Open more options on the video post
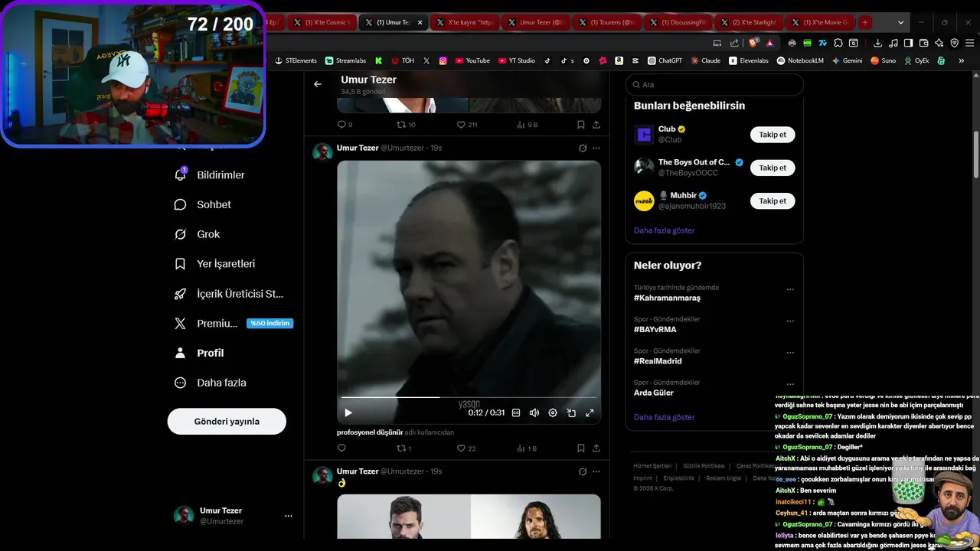 (596, 148)
